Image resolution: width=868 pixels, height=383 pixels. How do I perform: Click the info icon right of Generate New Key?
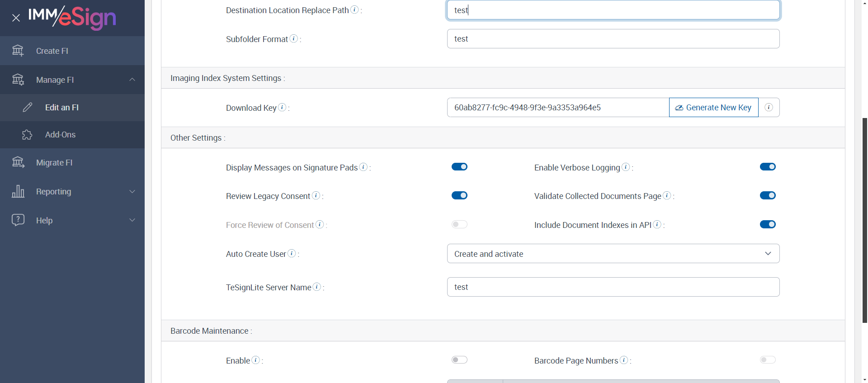tap(769, 108)
